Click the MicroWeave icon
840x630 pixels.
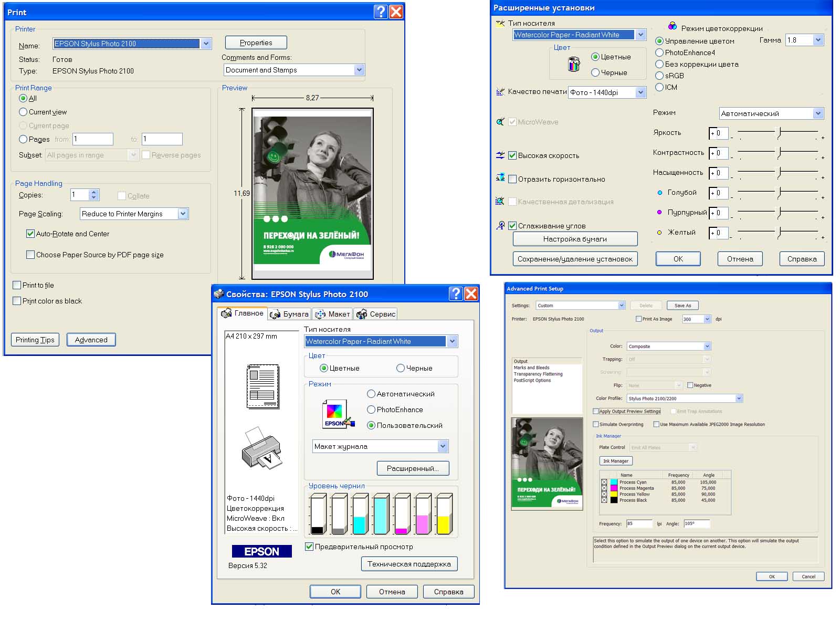pyautogui.click(x=500, y=122)
